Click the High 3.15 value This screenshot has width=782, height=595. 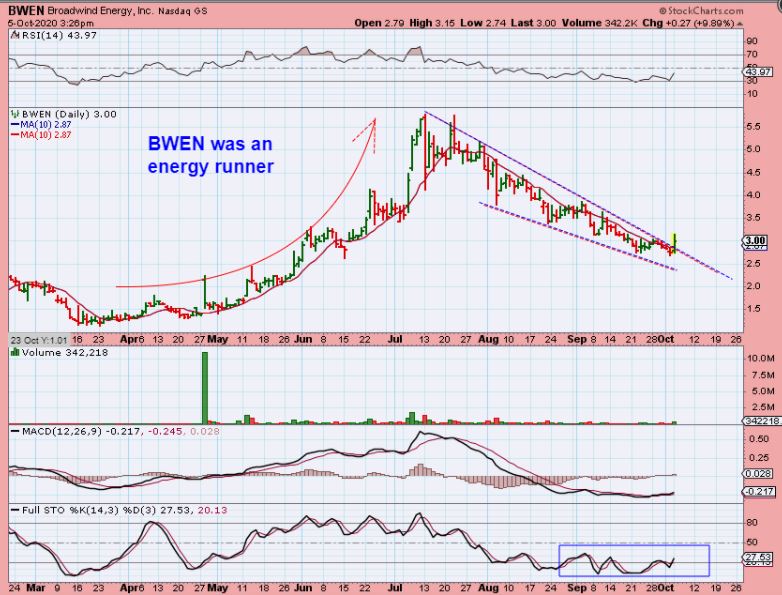[x=432, y=23]
